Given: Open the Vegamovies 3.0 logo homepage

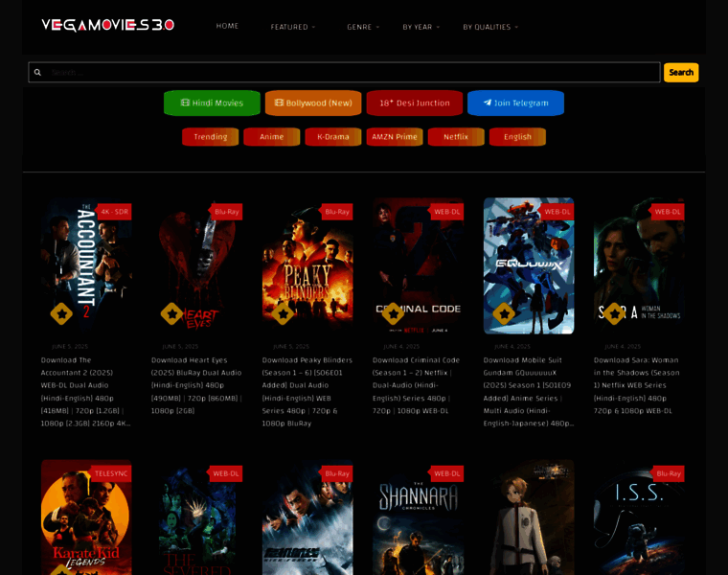Looking at the screenshot, I should tap(107, 25).
